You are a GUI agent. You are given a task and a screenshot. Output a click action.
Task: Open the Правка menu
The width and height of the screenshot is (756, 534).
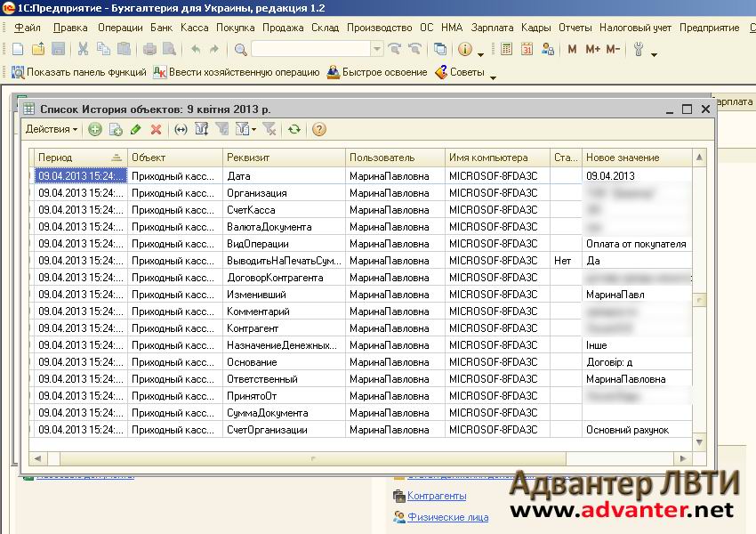[x=70, y=28]
